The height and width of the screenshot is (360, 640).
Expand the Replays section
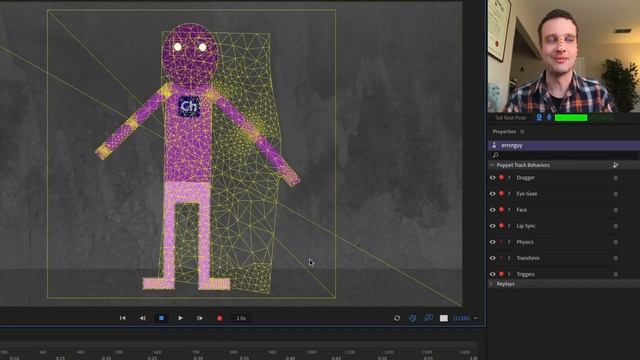[x=491, y=284]
